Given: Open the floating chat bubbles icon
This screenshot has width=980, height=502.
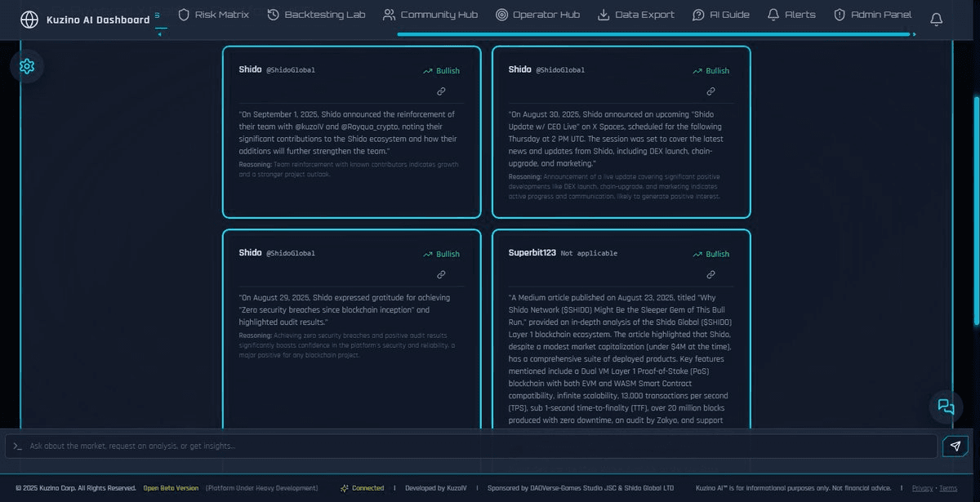Looking at the screenshot, I should (x=946, y=406).
